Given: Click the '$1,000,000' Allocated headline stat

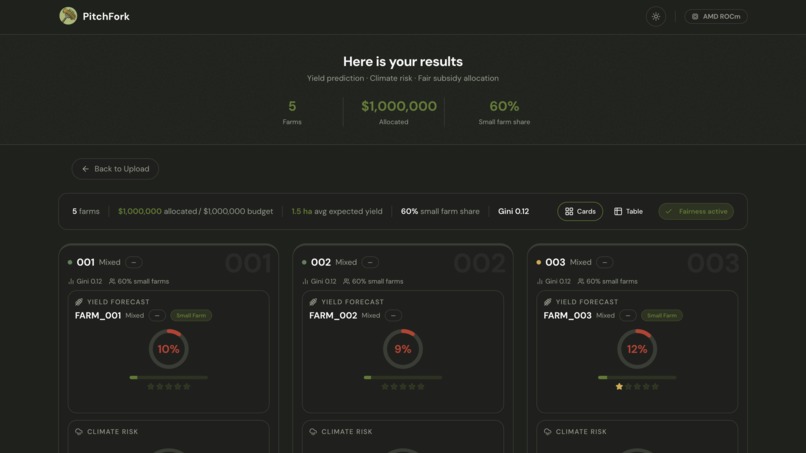Looking at the screenshot, I should click(x=399, y=106).
